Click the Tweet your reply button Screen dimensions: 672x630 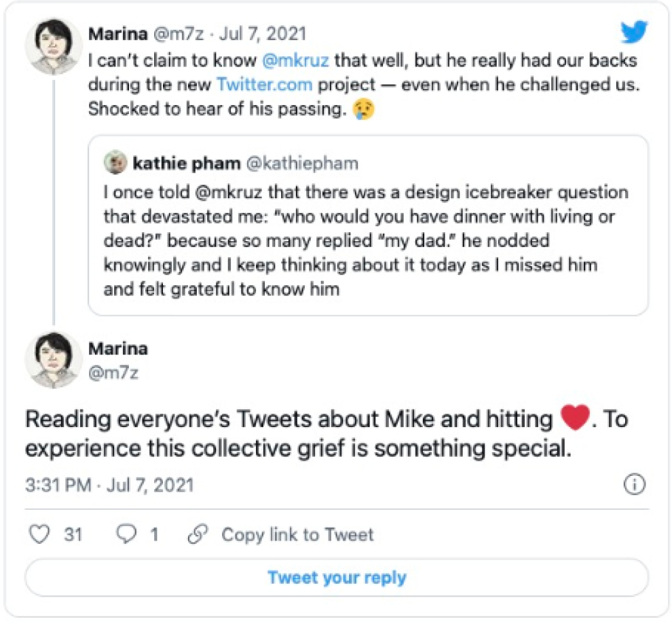(337, 578)
